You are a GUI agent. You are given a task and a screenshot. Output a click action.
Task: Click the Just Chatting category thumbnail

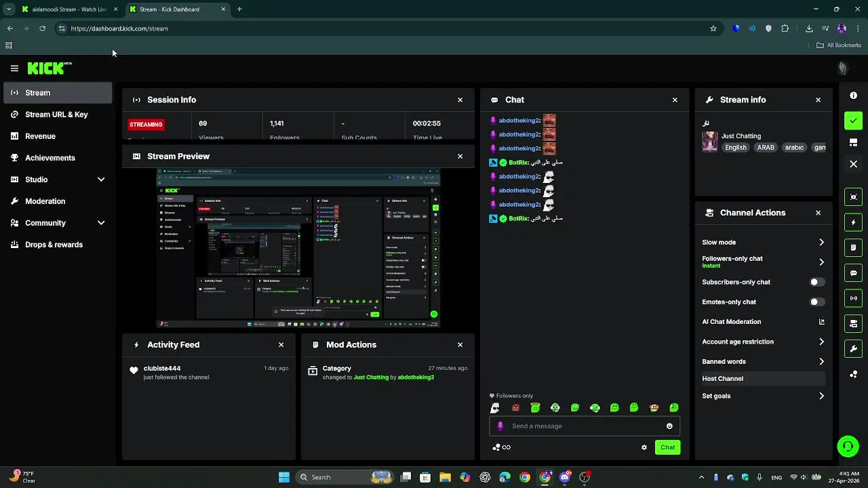(710, 142)
